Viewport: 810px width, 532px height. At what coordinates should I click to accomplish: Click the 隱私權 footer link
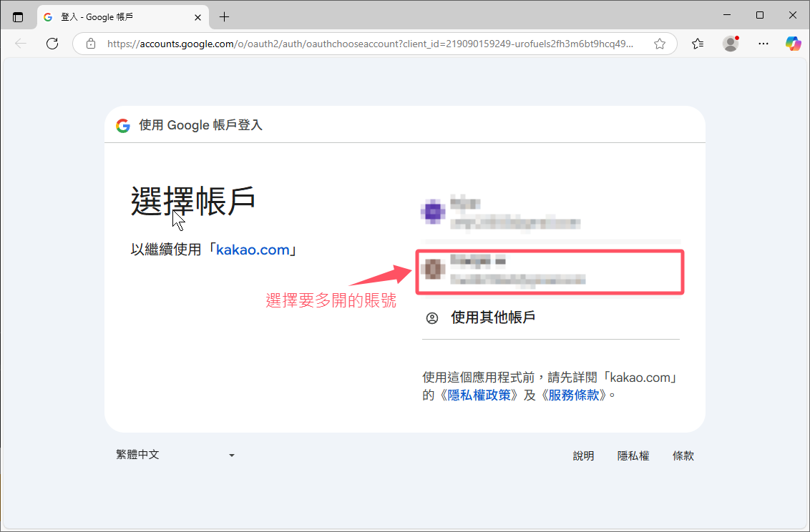(x=633, y=455)
